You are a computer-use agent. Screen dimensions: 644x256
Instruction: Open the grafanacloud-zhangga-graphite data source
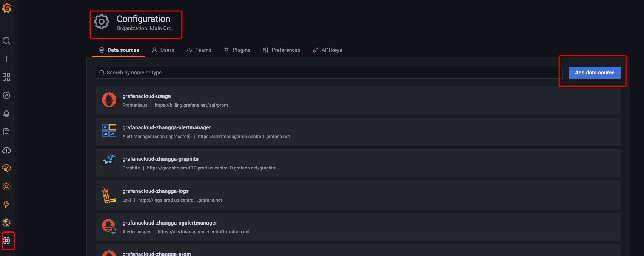coord(358,163)
